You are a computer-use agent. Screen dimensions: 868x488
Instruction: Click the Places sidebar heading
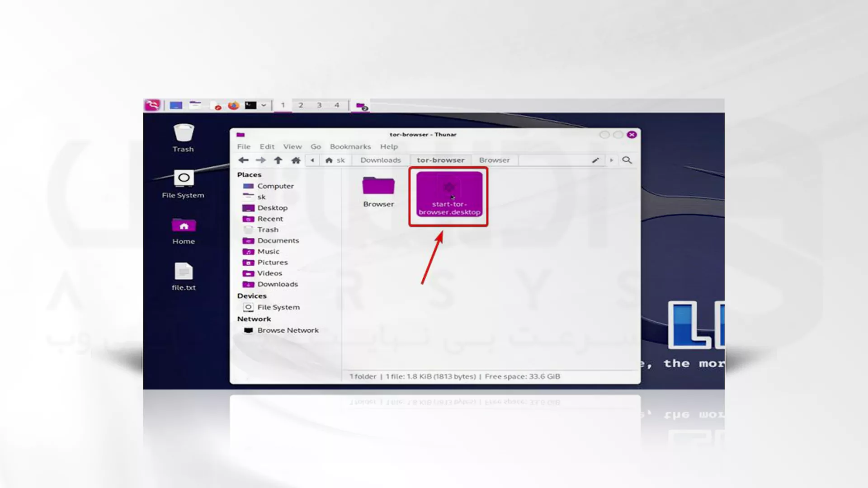[x=249, y=175]
